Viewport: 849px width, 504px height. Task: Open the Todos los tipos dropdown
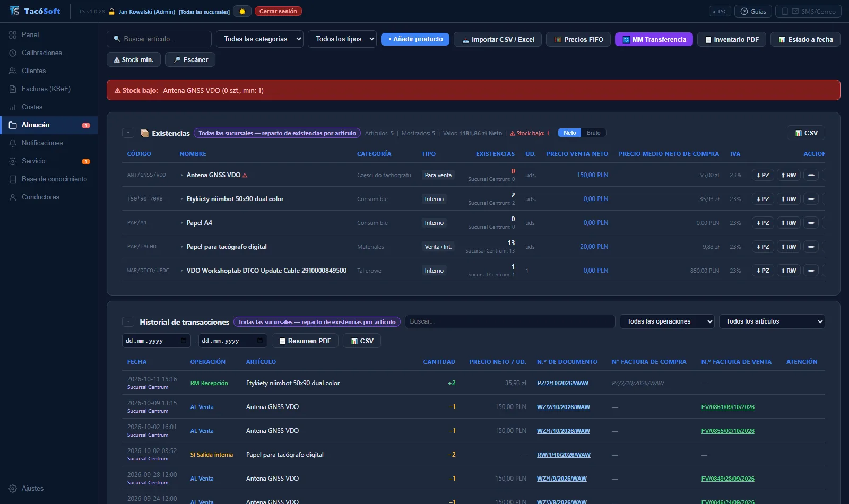click(x=342, y=39)
